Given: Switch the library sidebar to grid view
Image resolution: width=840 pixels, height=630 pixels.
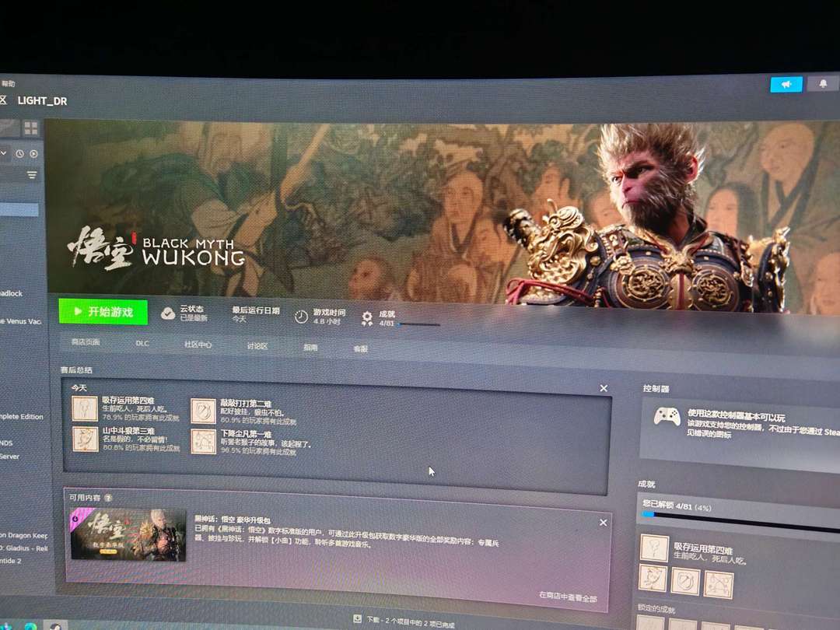Looking at the screenshot, I should point(31,128).
